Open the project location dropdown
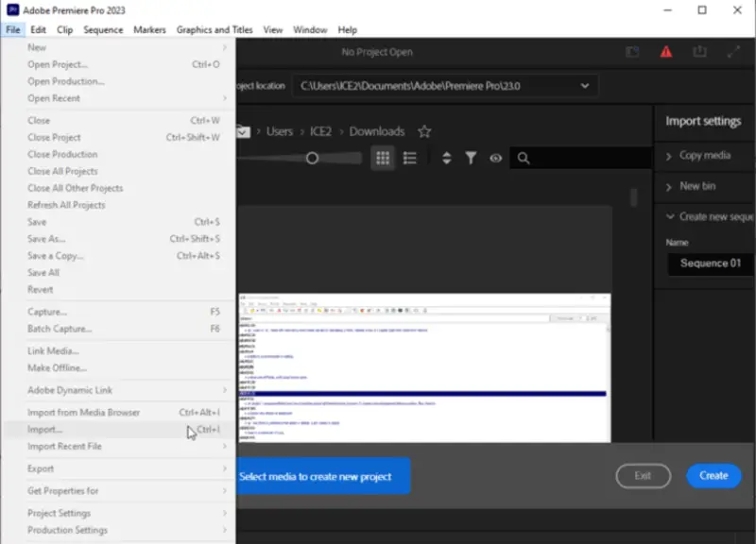The height and width of the screenshot is (544, 756). click(x=444, y=86)
